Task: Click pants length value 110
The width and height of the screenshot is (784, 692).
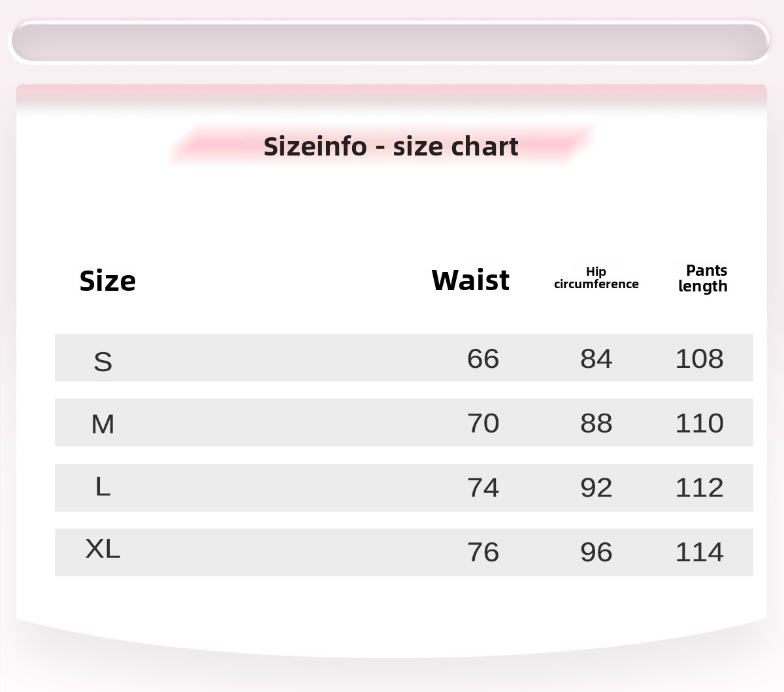Action: (699, 423)
